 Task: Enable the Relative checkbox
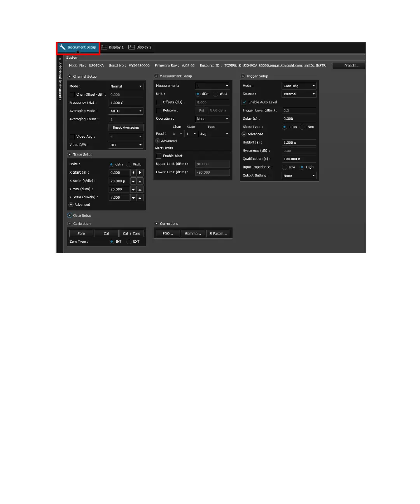159,110
